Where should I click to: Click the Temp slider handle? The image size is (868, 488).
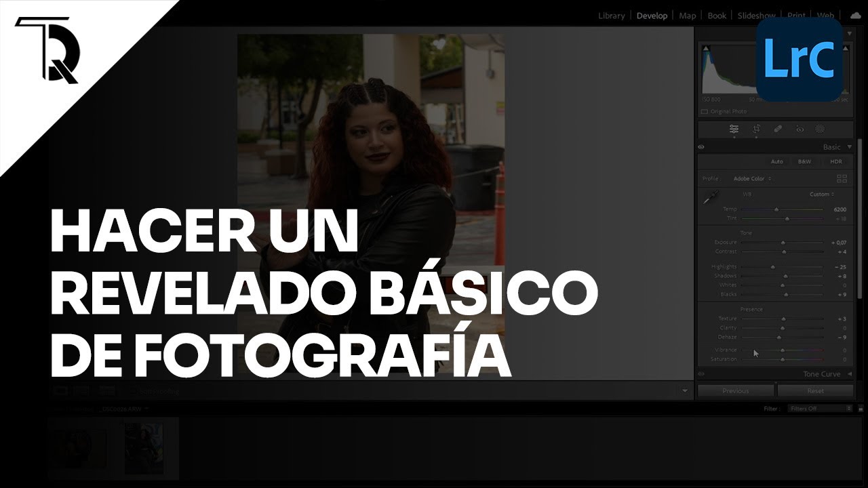pos(776,210)
